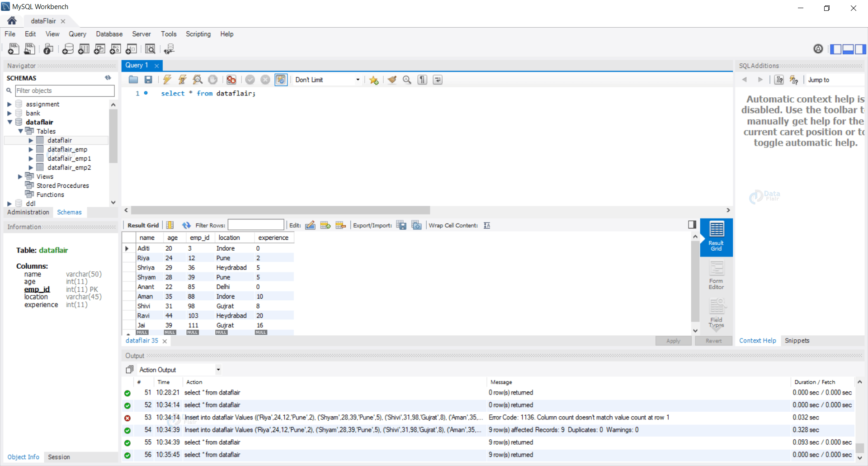Create a new schema in the connected server
Image resolution: width=868 pixels, height=466 pixels.
click(68, 49)
